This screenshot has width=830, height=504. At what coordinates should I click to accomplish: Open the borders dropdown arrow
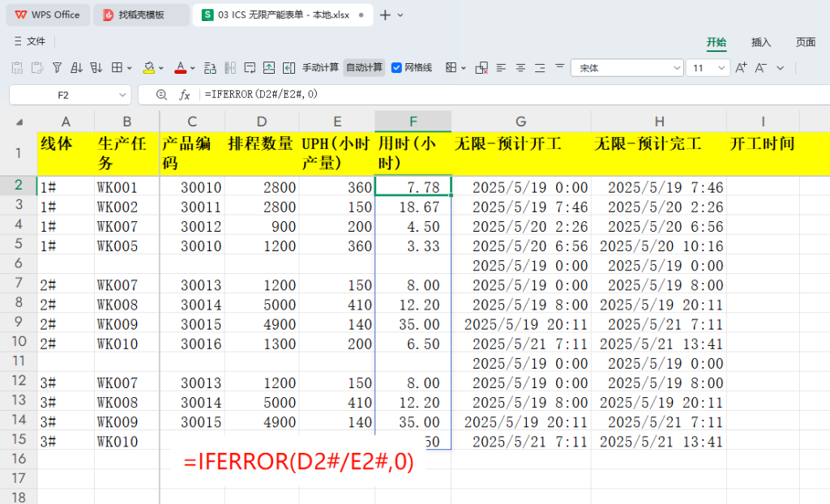[x=129, y=68]
